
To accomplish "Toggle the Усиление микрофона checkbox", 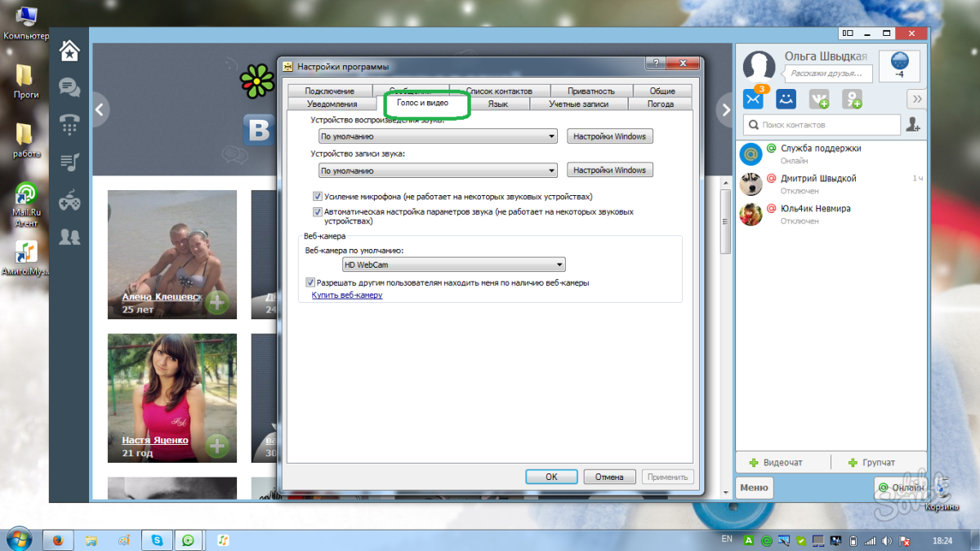I will pyautogui.click(x=318, y=197).
